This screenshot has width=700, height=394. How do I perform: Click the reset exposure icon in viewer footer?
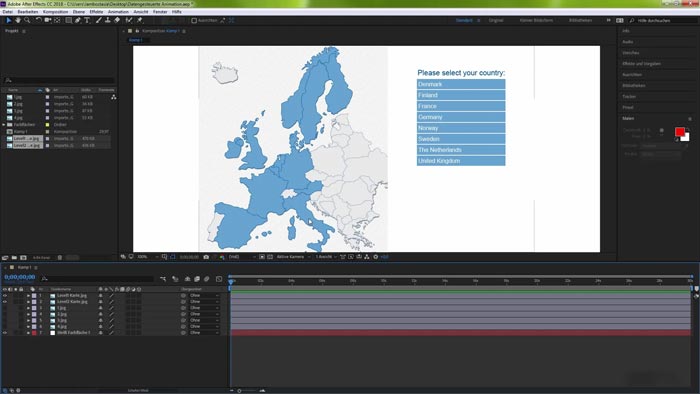click(x=375, y=257)
